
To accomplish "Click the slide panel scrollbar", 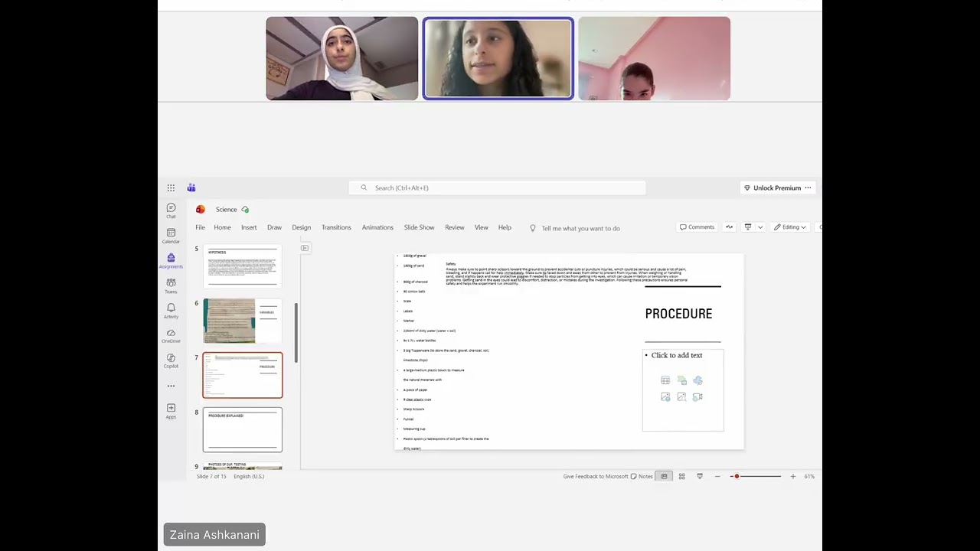I will coord(296,333).
